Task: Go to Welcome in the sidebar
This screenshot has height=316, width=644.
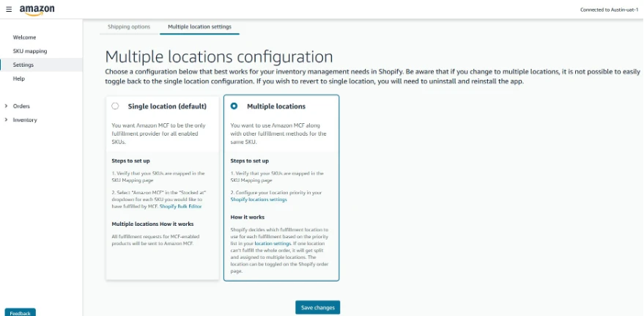Action: click(x=24, y=37)
